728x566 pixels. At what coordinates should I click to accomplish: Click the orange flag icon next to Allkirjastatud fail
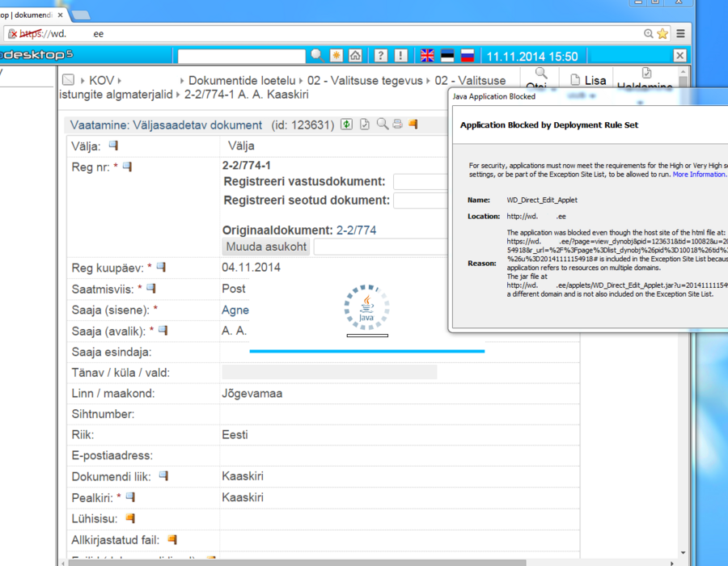pos(171,539)
